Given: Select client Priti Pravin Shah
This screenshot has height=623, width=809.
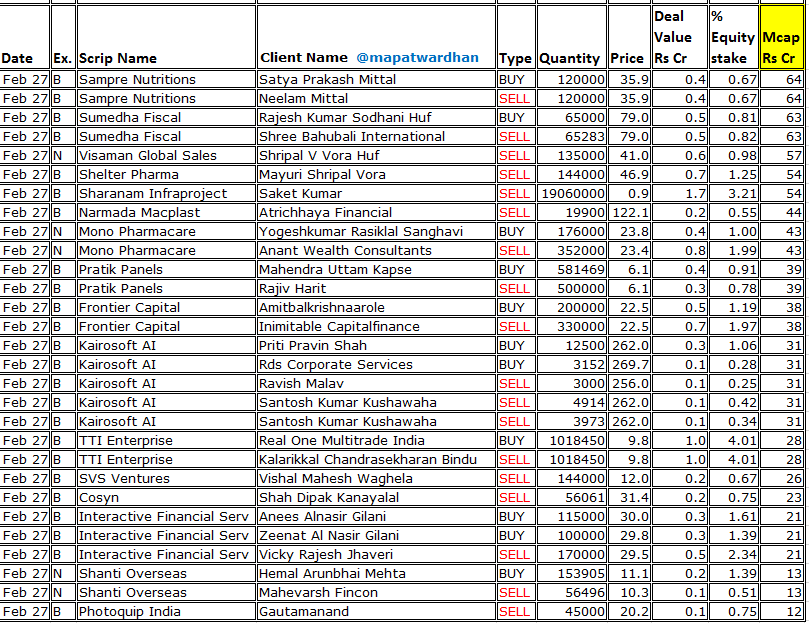Looking at the screenshot, I should coord(313,346).
